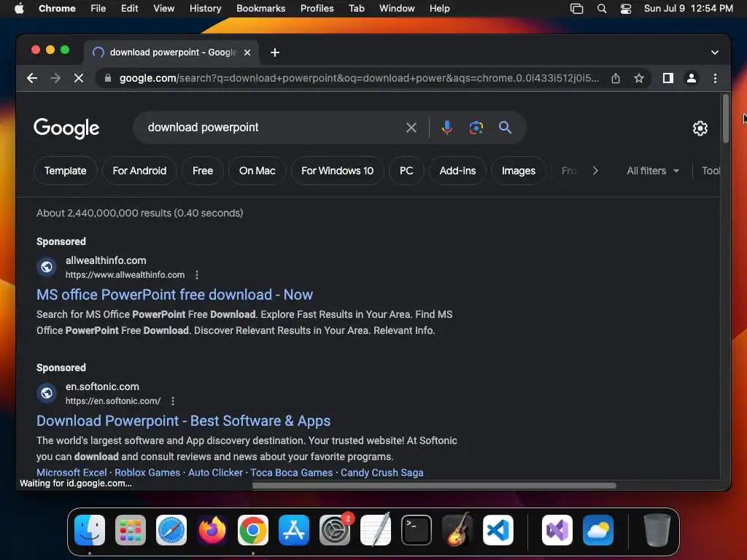The height and width of the screenshot is (560, 747).
Task: Follow the Microsoft Excel sitelink
Action: pyautogui.click(x=71, y=472)
